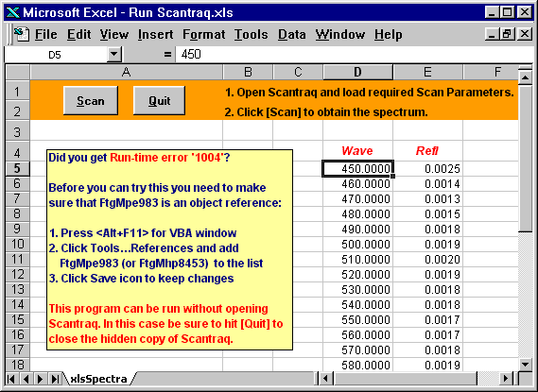Select cell with value 450.0000
The height and width of the screenshot is (392, 538).
coord(357,168)
